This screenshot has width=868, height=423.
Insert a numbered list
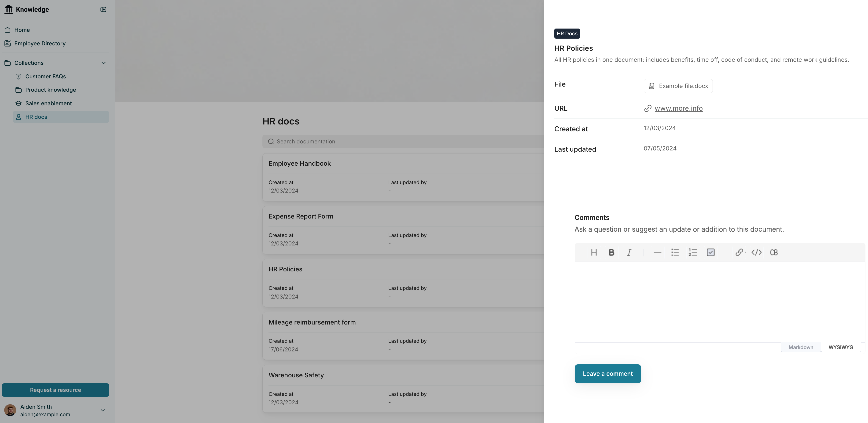point(693,252)
